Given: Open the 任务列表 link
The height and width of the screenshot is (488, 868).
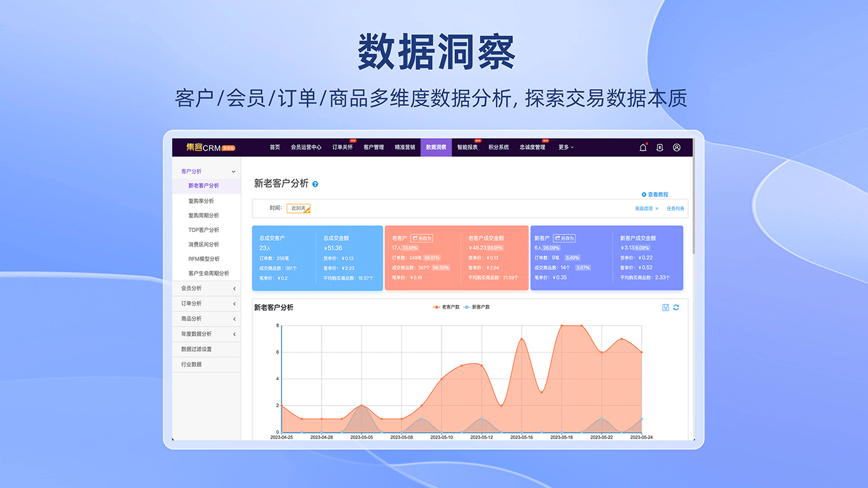Looking at the screenshot, I should [675, 208].
